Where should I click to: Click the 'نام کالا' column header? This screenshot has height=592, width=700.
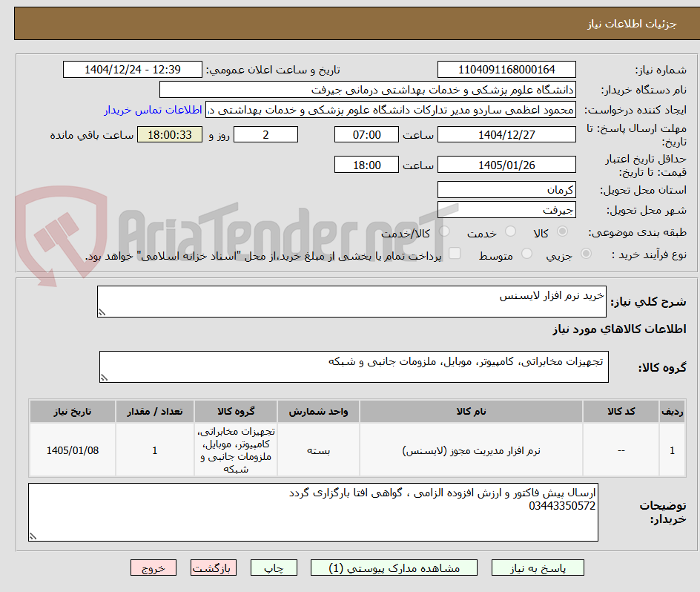point(471,412)
